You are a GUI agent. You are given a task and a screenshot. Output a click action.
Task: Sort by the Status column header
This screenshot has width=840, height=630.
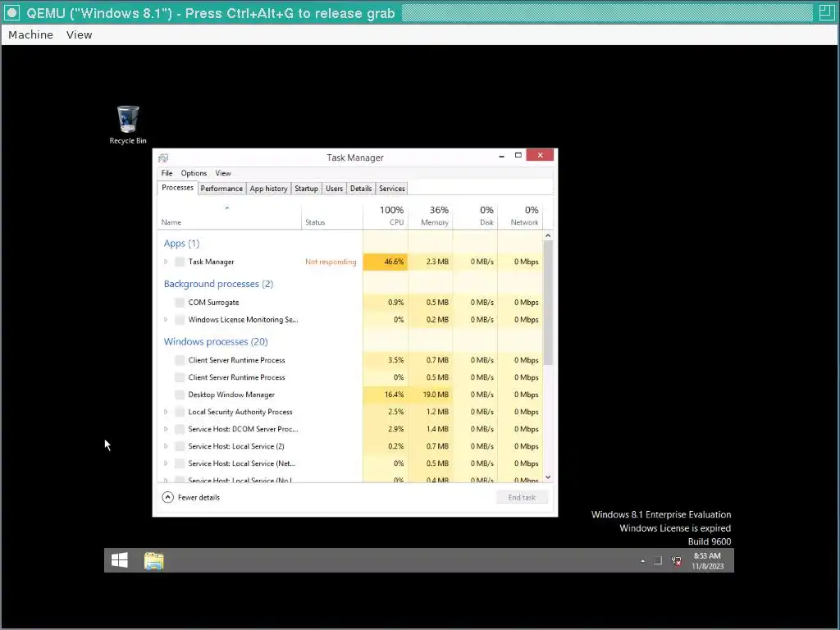(x=332, y=216)
